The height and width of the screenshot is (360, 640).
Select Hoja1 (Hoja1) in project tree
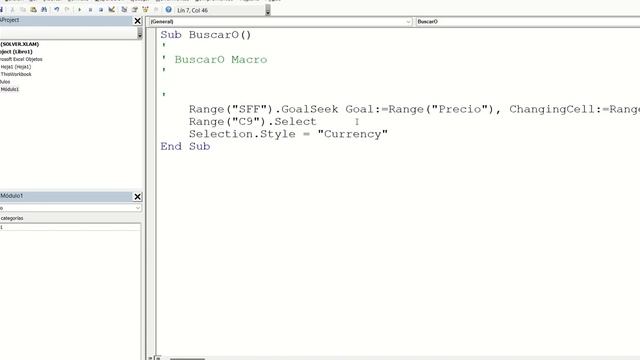[x=16, y=67]
